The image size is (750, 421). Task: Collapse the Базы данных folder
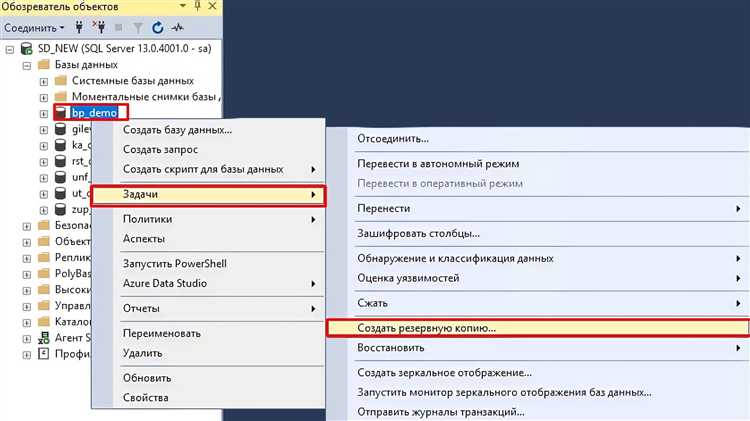pos(26,64)
